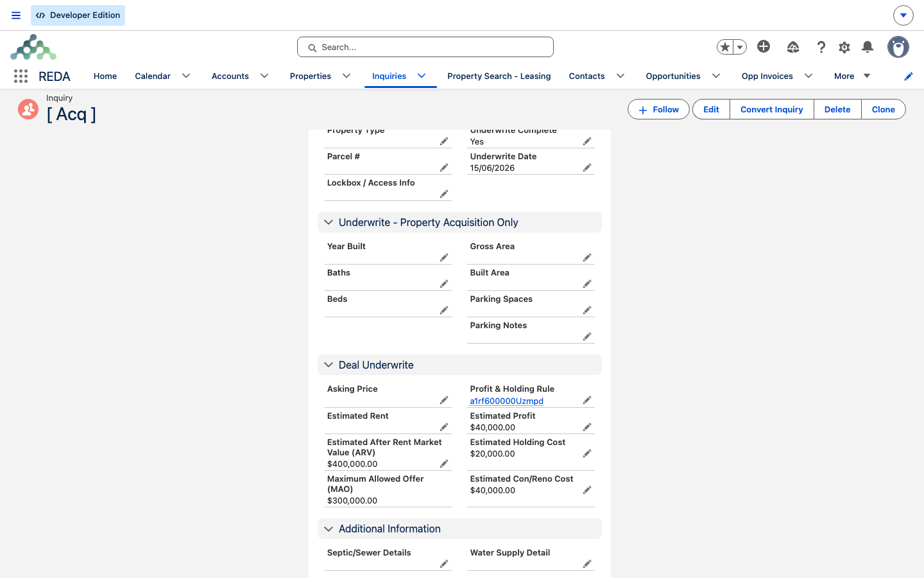
Task: Click the Edit record button
Action: point(711,109)
